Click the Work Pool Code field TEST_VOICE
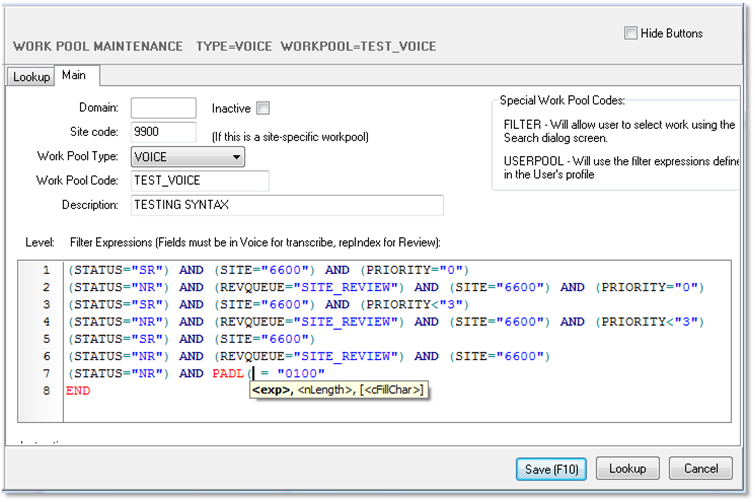The width and height of the screenshot is (755, 502). [x=200, y=180]
